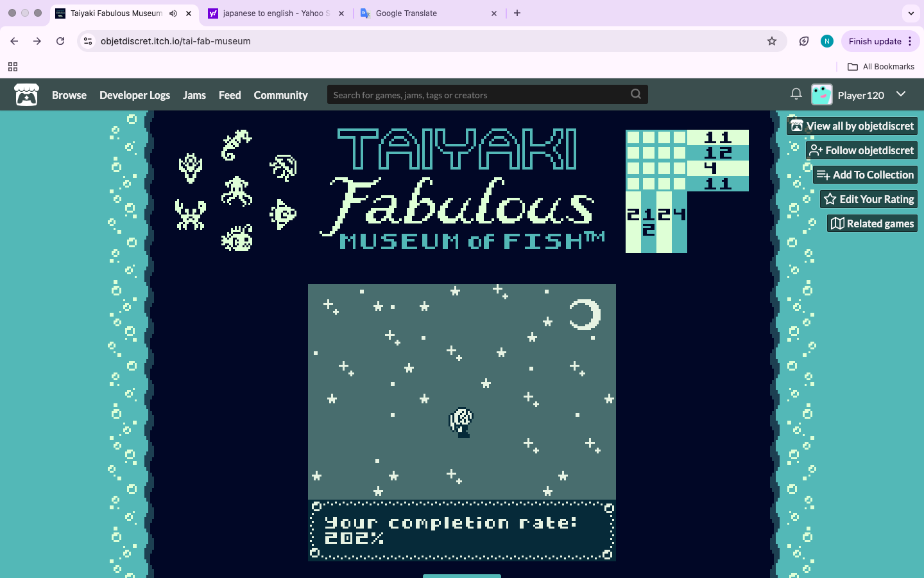Click the picross puzzle grid image

pyautogui.click(x=687, y=191)
